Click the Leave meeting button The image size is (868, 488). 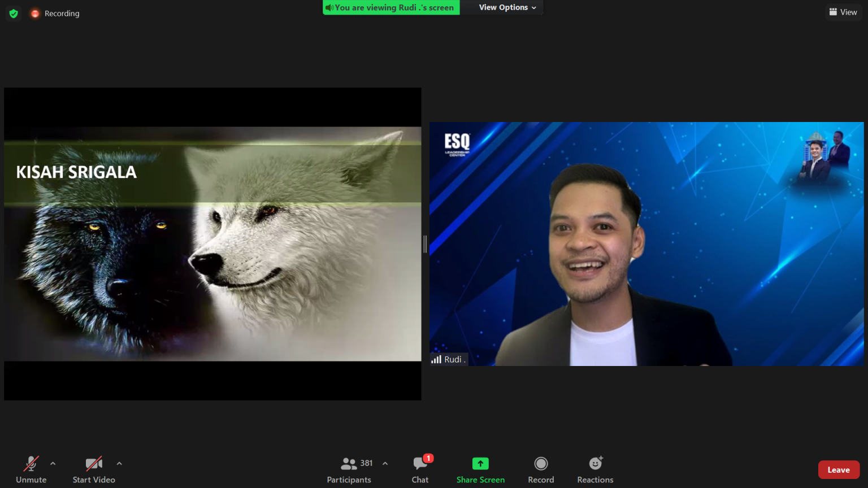839,470
